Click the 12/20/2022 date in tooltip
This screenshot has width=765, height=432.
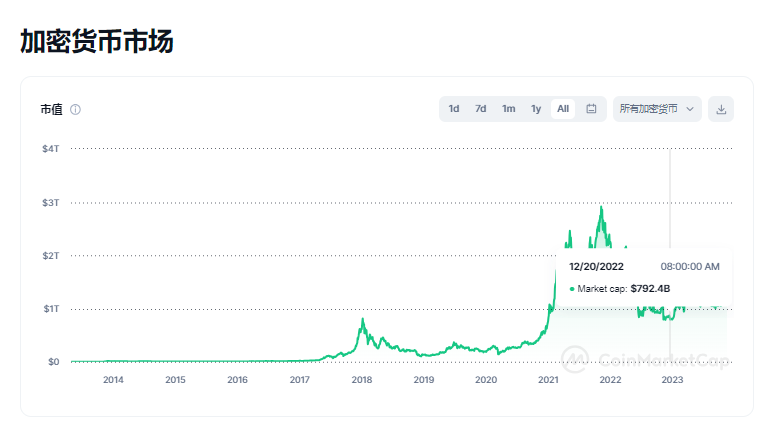pos(596,267)
